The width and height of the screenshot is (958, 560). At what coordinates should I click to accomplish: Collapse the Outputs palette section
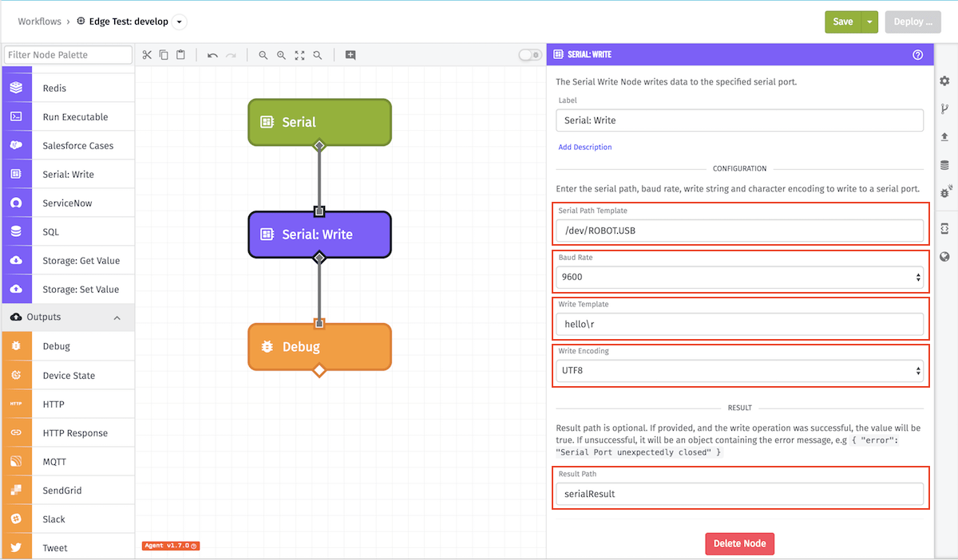coord(117,317)
